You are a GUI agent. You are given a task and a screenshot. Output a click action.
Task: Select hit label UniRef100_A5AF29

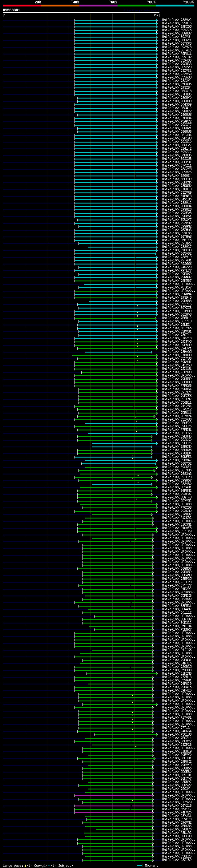point(176,423)
